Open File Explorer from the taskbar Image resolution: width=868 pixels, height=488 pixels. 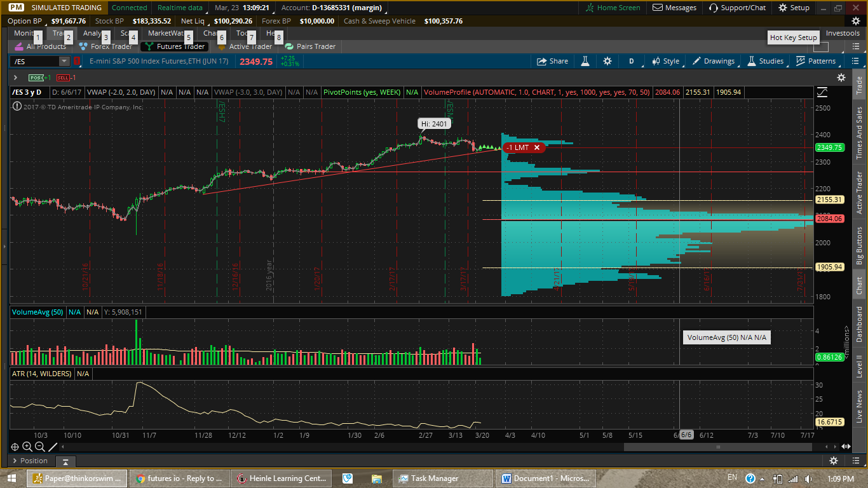[x=376, y=478]
